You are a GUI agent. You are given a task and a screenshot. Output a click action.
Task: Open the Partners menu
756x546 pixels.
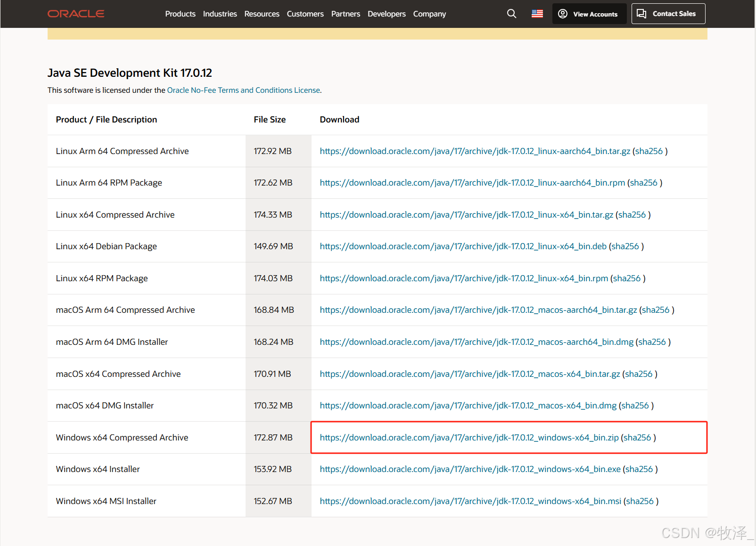pyautogui.click(x=345, y=14)
